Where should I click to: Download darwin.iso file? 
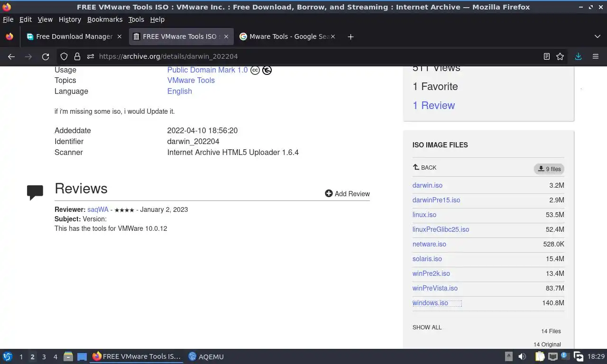[427, 185]
